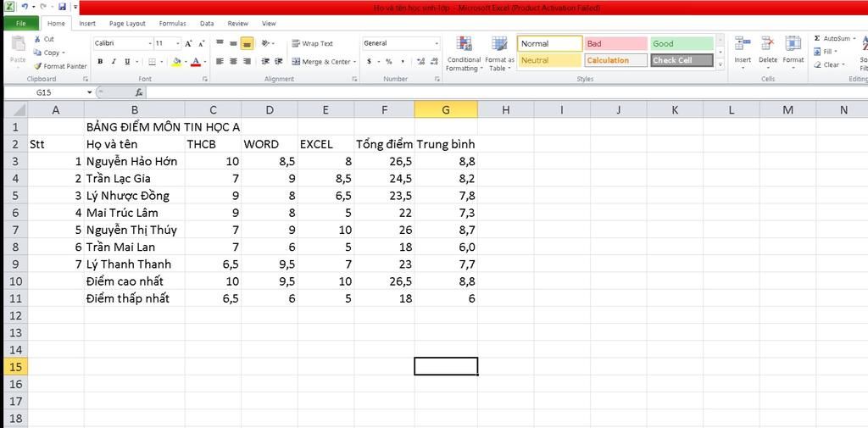Select cell containing Nguyễn Hảo Hớn
868x428 pixels.
[135, 161]
